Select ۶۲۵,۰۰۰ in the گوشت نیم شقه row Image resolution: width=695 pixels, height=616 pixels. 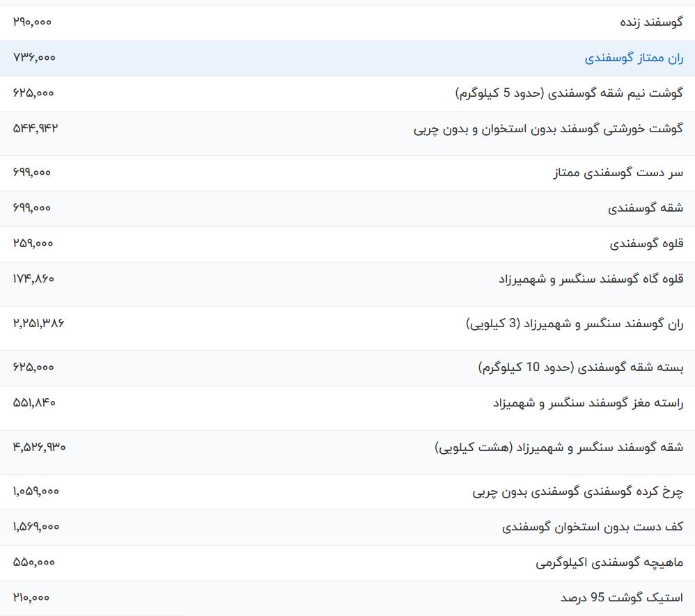click(33, 93)
